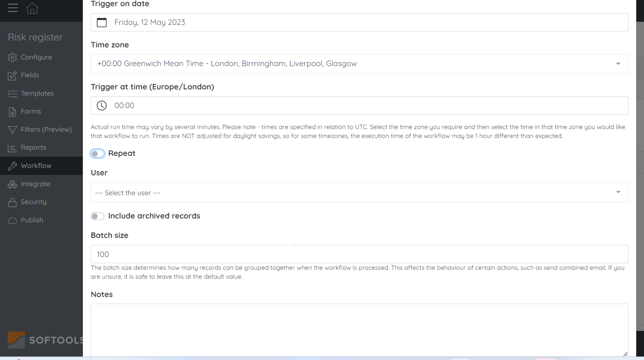Click the Integrate blocks icon
Screen dimensions: 644x360
(x=12, y=184)
